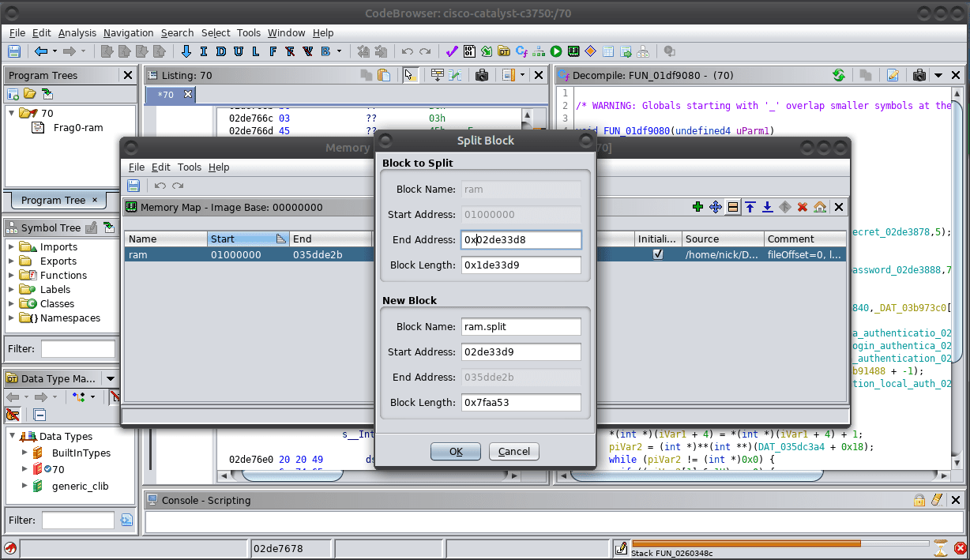Click the blue down arrow navigation-direction icon
The width and height of the screenshot is (970, 560).
point(186,51)
